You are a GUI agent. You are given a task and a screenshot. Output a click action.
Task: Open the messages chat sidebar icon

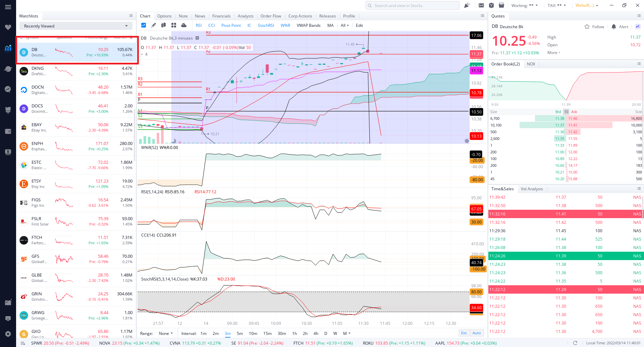tap(8, 318)
